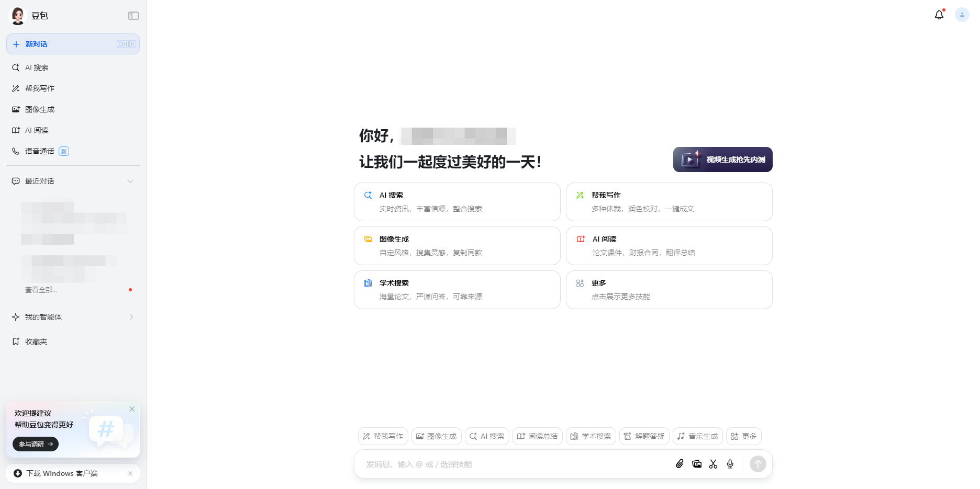Viewport: 980px width, 489px height.
Task: Click the scissors screenshot icon
Action: pos(713,464)
